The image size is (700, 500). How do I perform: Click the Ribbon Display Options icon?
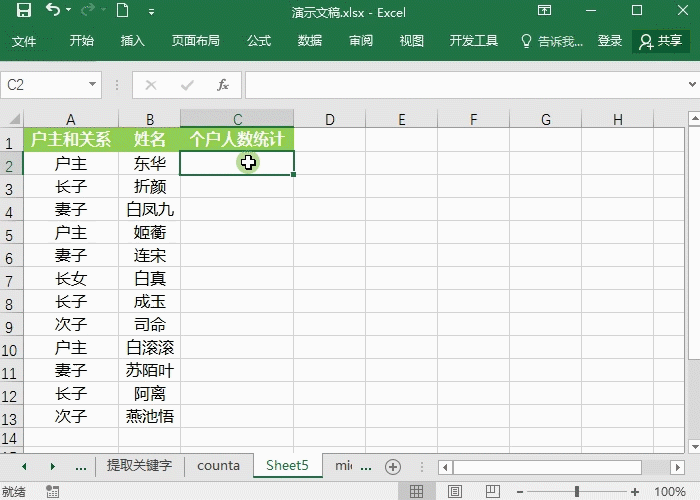(x=544, y=10)
